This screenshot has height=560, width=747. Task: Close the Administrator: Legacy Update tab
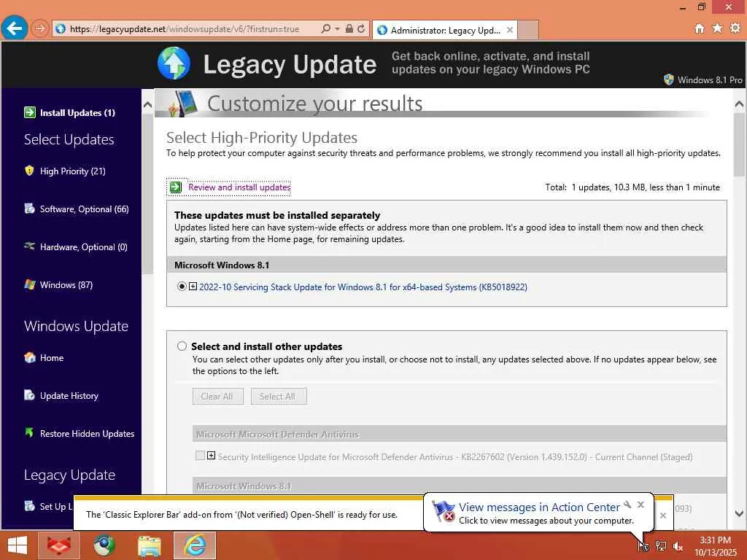[509, 30]
